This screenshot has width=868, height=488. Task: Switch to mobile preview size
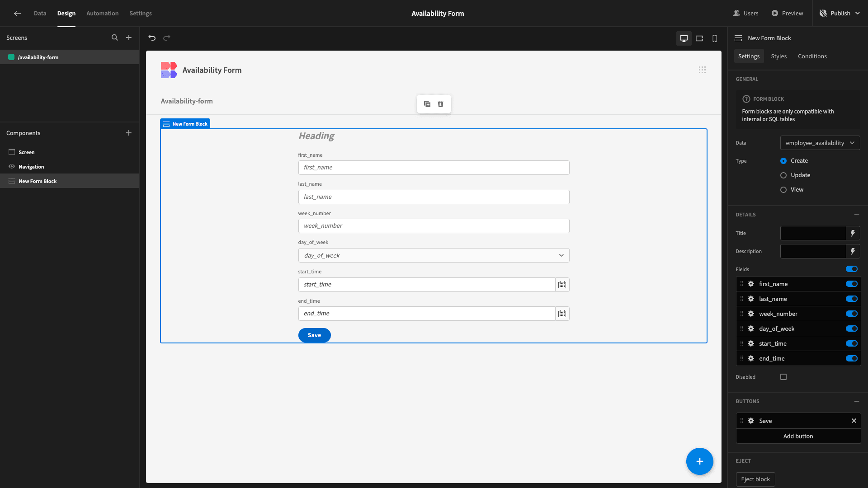tap(715, 38)
